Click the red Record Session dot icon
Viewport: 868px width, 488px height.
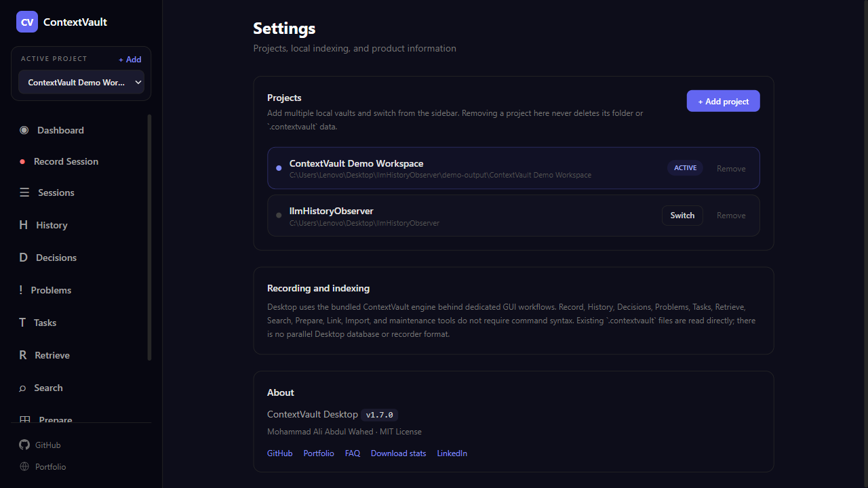[21, 161]
